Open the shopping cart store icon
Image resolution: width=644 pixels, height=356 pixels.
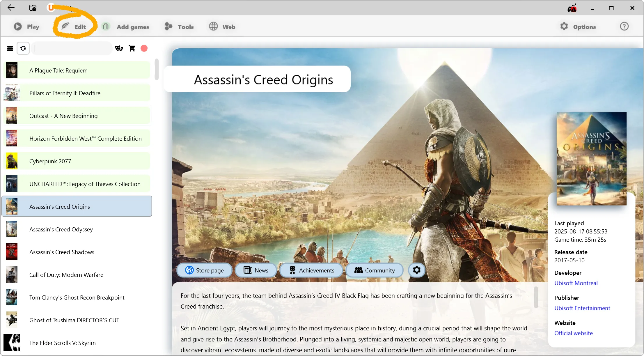click(x=132, y=48)
